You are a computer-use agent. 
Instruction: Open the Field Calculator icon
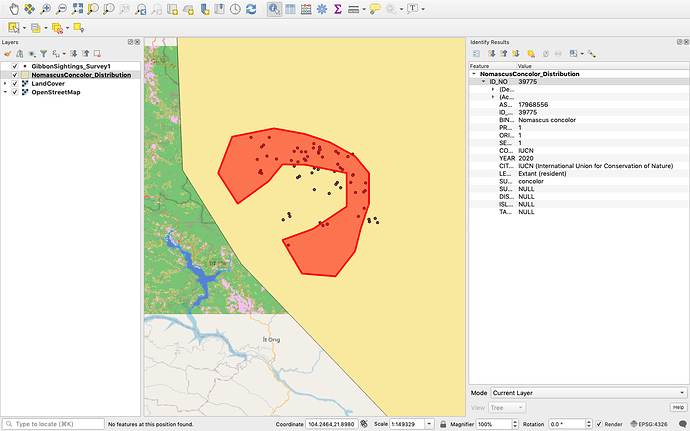pyautogui.click(x=306, y=9)
